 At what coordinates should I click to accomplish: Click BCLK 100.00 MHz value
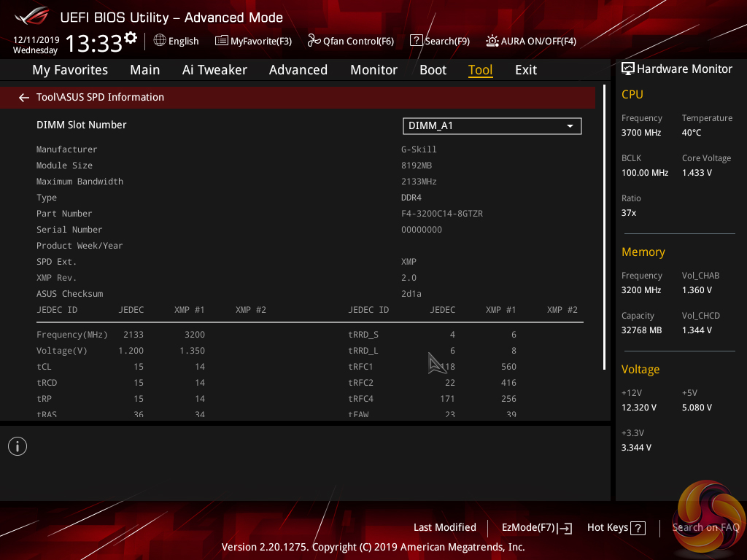[x=645, y=173]
